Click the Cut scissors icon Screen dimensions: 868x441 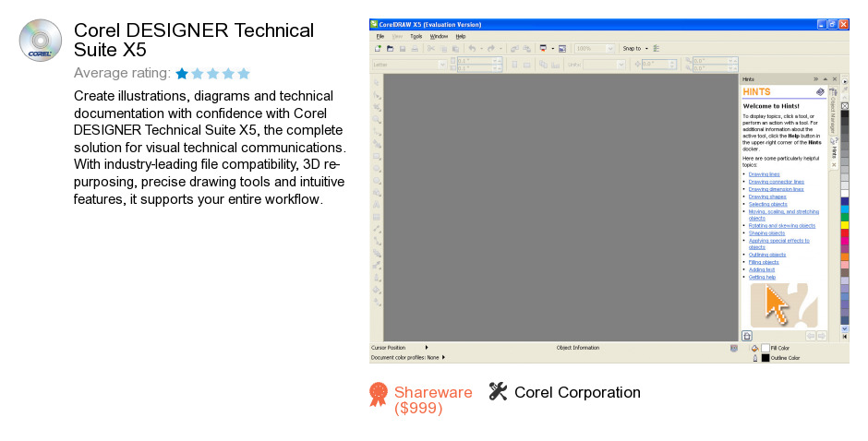pos(430,49)
